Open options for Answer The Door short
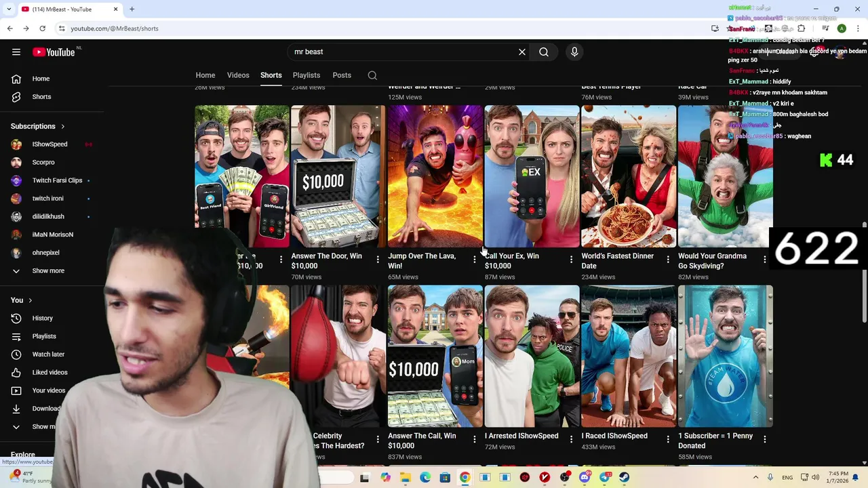This screenshot has height=488, width=868. click(378, 260)
